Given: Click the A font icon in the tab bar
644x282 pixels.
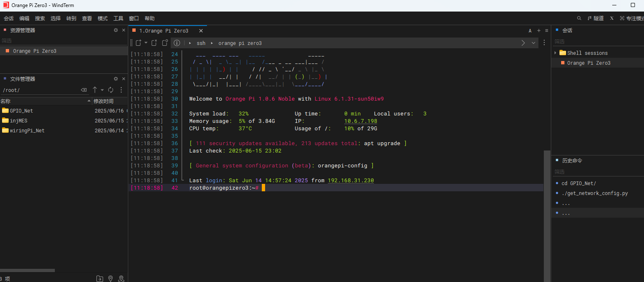Looking at the screenshot, I should pyautogui.click(x=530, y=31).
